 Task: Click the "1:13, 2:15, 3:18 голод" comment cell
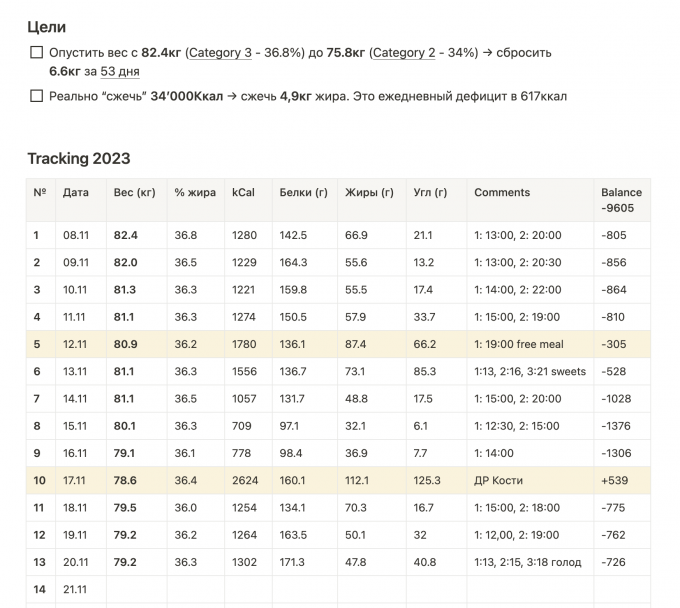click(x=527, y=563)
